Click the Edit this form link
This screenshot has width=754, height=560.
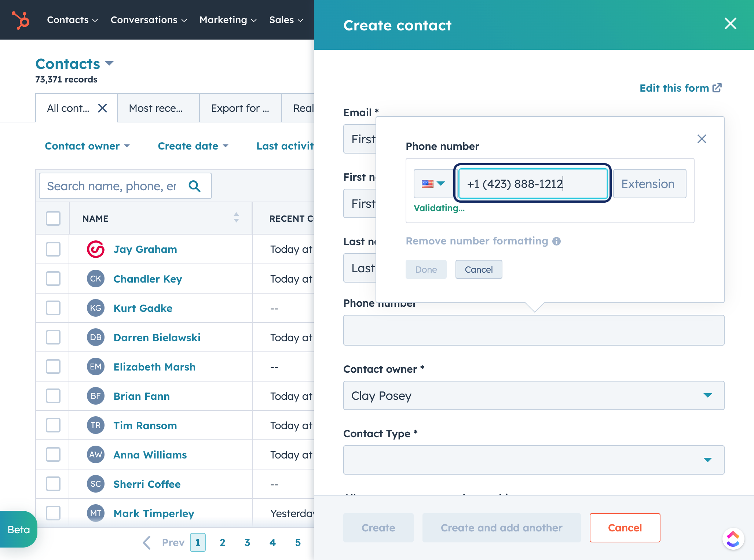(681, 88)
